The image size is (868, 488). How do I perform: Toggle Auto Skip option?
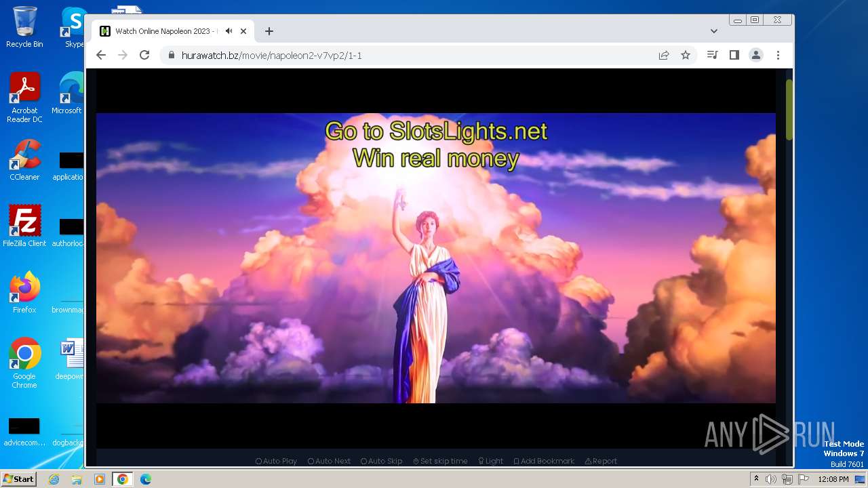tap(382, 461)
